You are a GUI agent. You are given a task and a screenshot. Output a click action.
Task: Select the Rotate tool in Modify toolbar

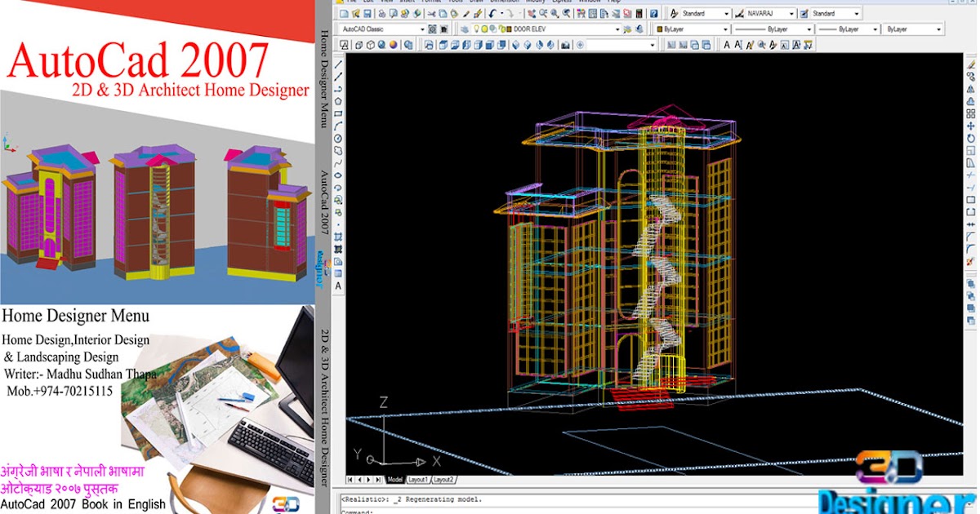[970, 138]
